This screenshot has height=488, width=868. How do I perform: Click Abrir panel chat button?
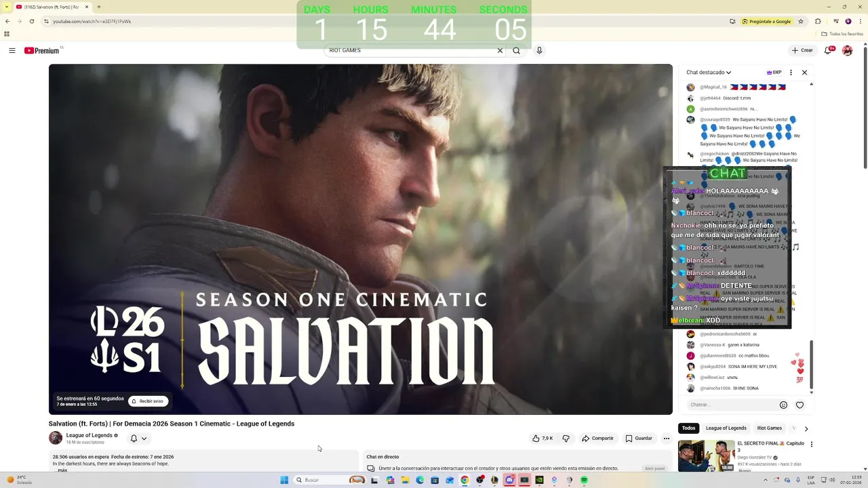click(654, 468)
